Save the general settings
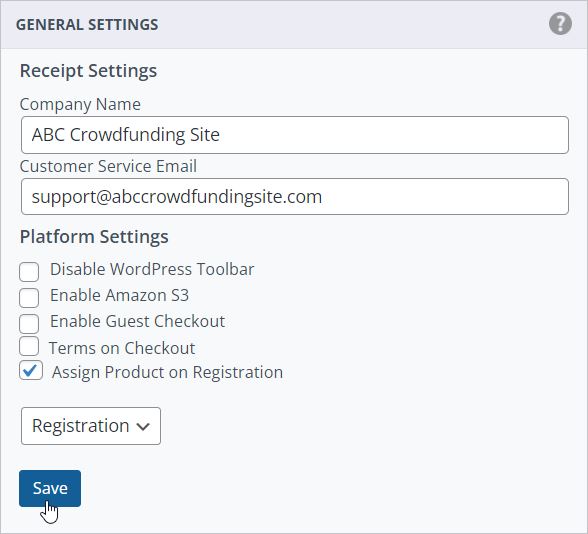This screenshot has height=534, width=588. point(50,488)
